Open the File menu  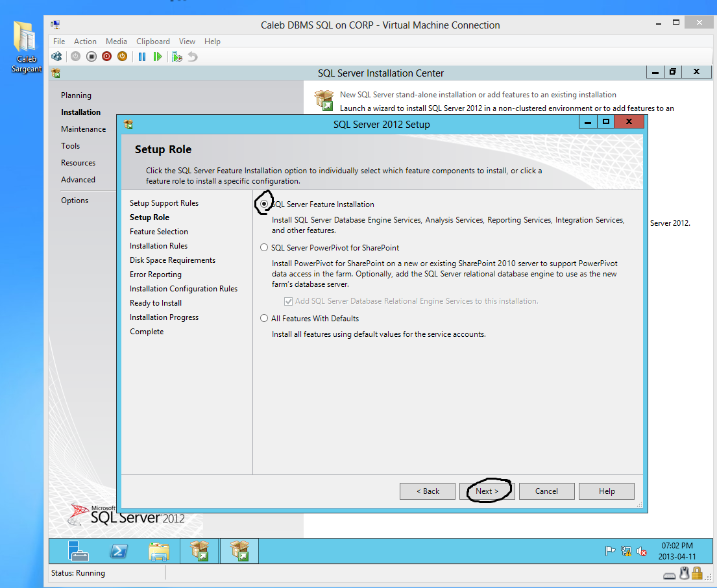point(59,41)
